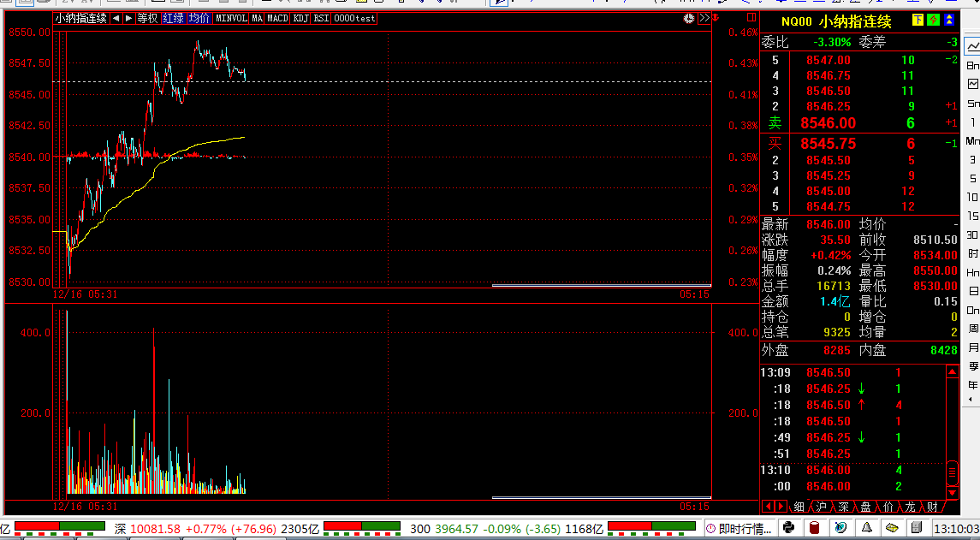Toggle the 均价 average price line
Screen dimensions: 980x540
(x=199, y=19)
